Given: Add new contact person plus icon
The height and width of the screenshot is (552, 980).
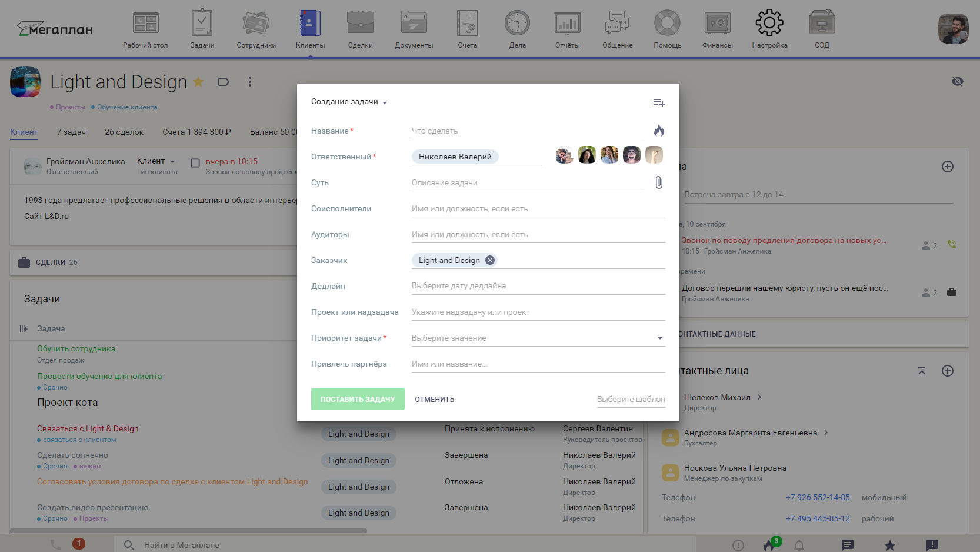Looking at the screenshot, I should click(x=948, y=371).
